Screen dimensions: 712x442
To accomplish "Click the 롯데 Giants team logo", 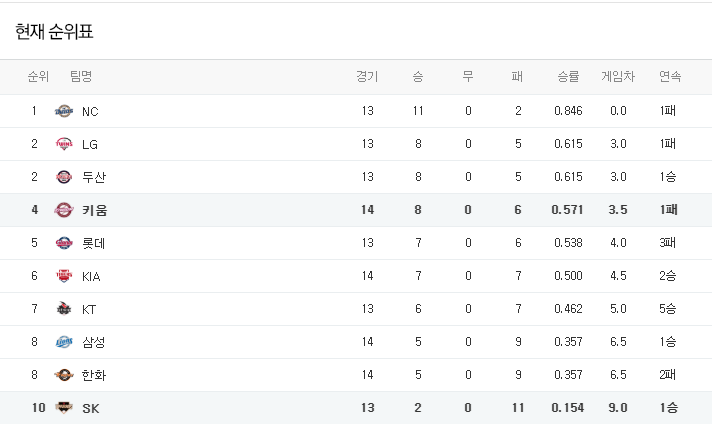I will pos(64,243).
